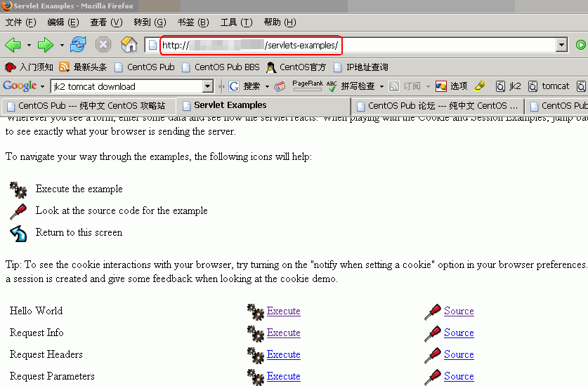588x388 pixels.
Task: Click gears icon in Request Info row
Action: point(256,334)
